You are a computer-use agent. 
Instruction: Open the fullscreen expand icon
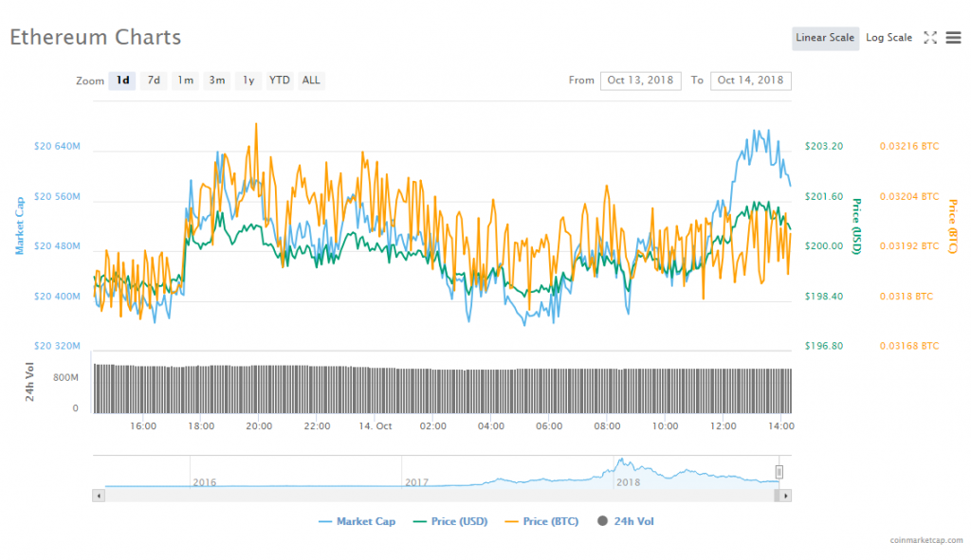coord(930,38)
